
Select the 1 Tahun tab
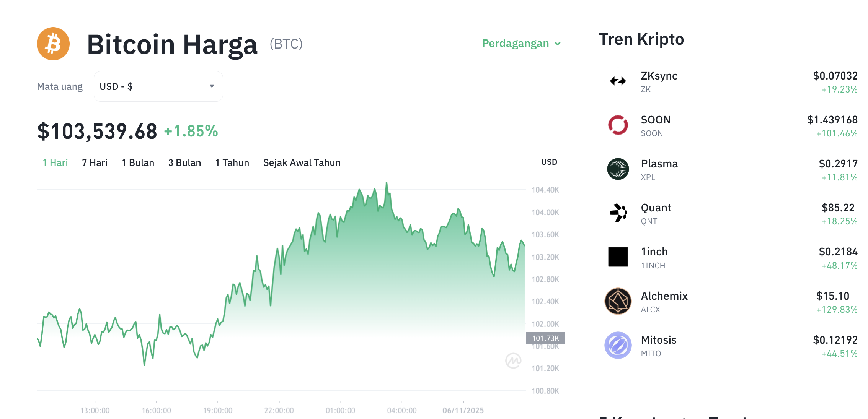[232, 162]
